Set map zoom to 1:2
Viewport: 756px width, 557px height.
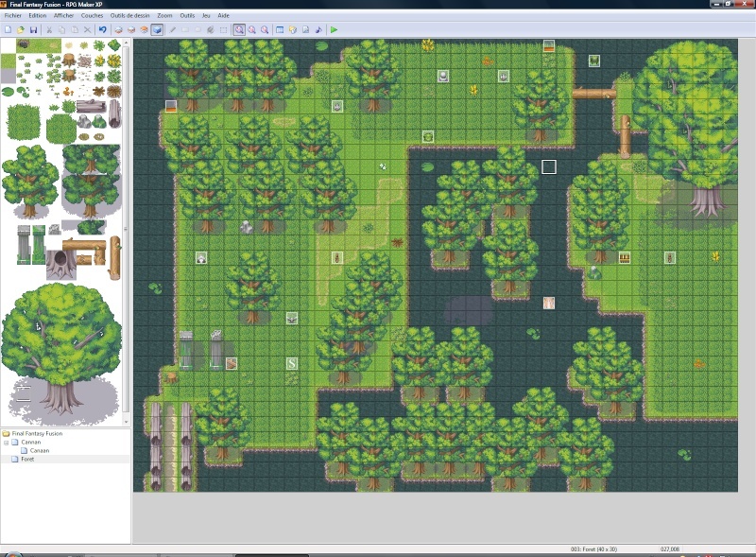[x=251, y=30]
